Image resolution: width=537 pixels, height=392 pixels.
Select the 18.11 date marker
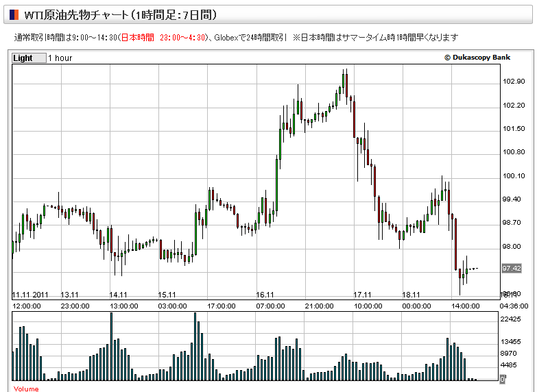tap(411, 295)
